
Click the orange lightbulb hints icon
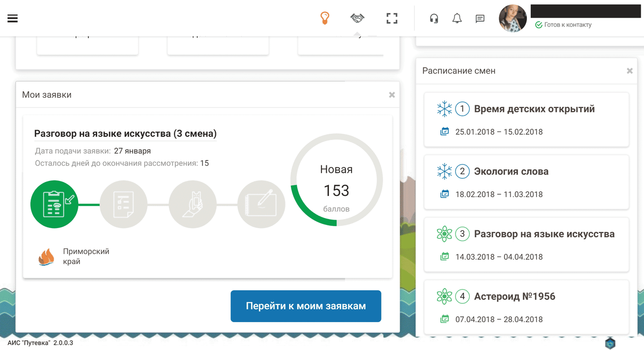click(x=325, y=18)
